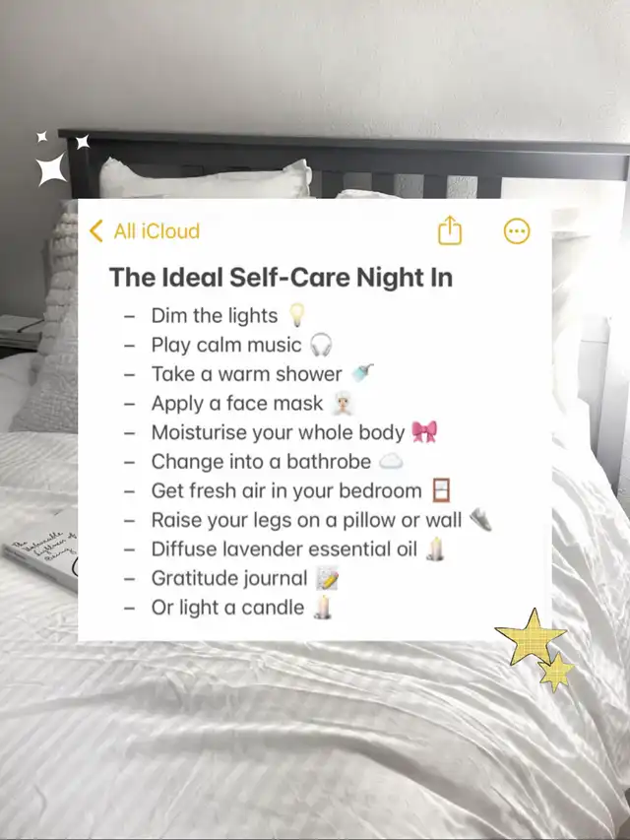Screen dimensions: 630x840
Task: Tap the share icon in the note header
Action: click(450, 230)
